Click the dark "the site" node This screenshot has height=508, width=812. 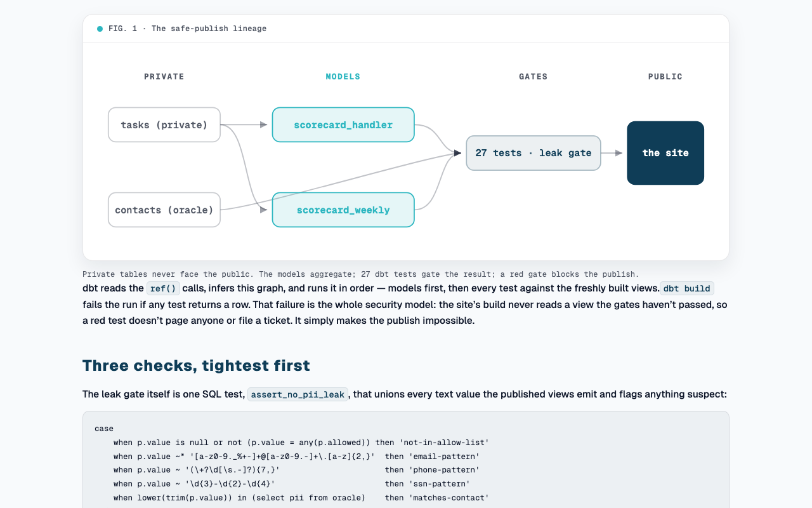point(665,153)
